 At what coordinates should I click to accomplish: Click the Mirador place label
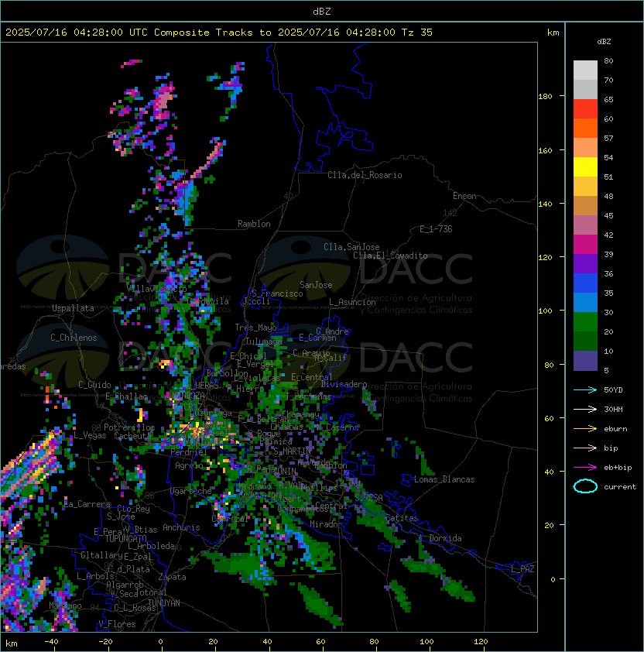[326, 524]
